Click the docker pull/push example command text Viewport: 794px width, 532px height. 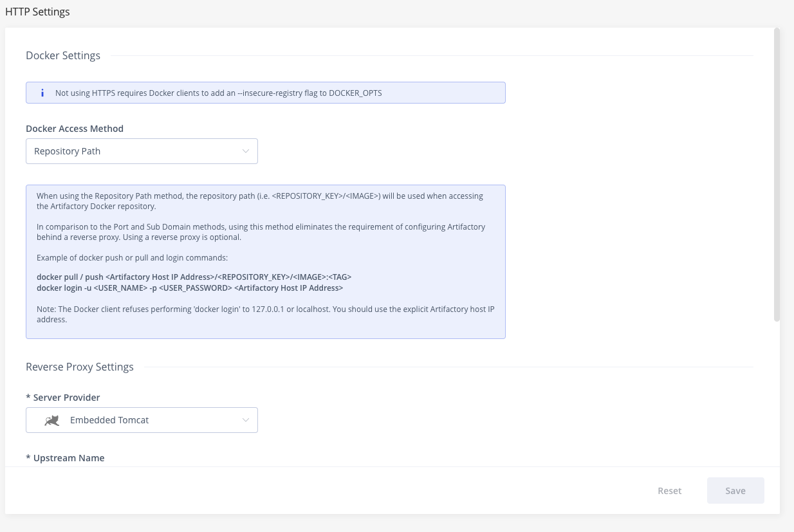tap(195, 277)
